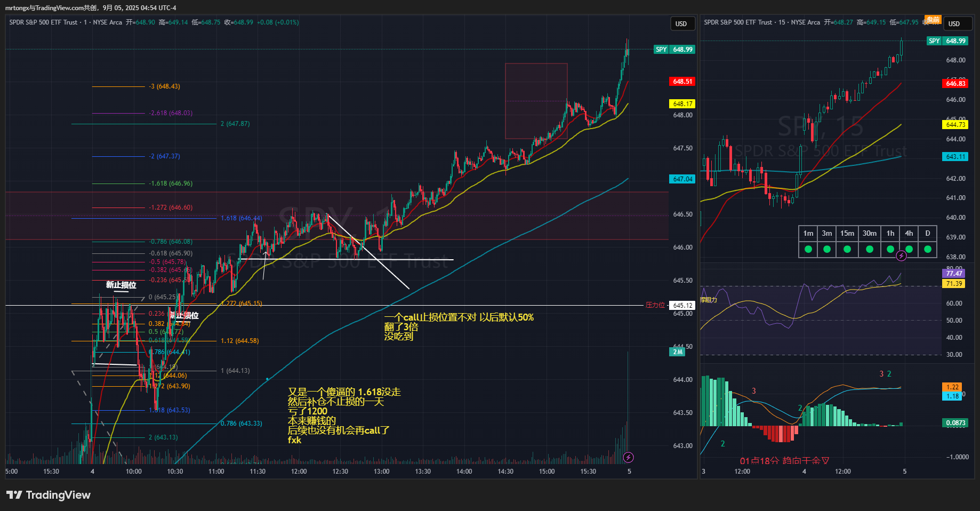This screenshot has height=511, width=980.
Task: Click the yellow note ending with fxk
Action: tap(344, 416)
